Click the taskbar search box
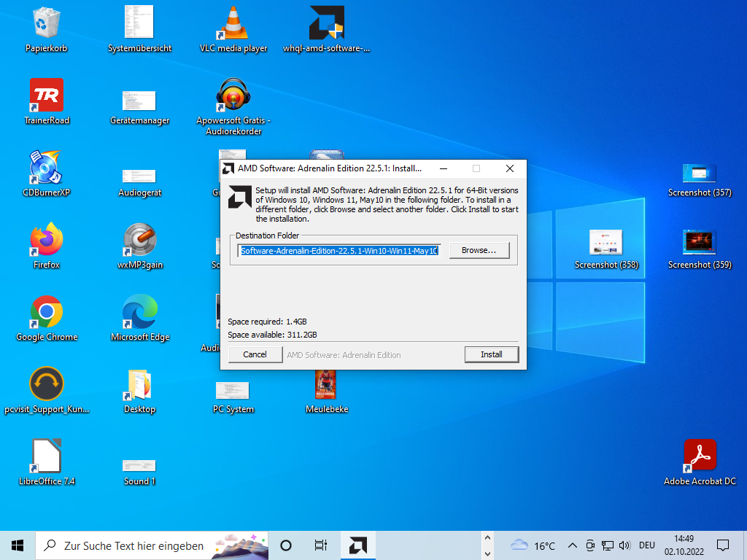The image size is (747, 560). click(x=152, y=545)
